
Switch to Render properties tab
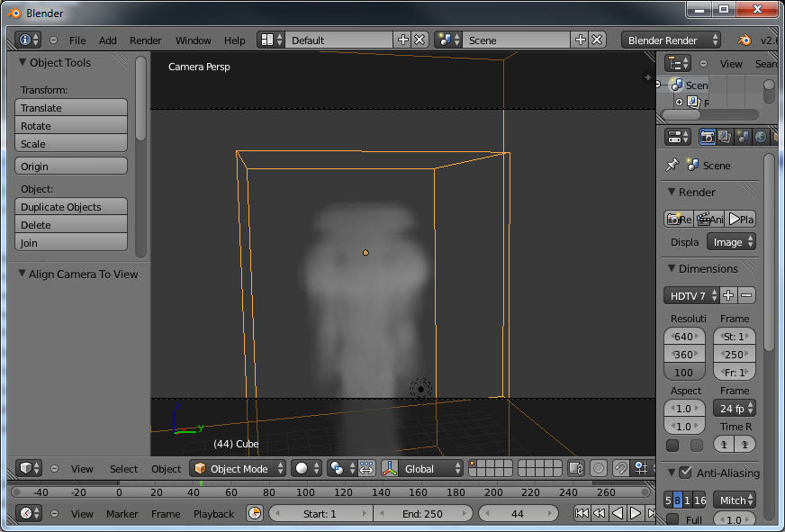(x=707, y=137)
